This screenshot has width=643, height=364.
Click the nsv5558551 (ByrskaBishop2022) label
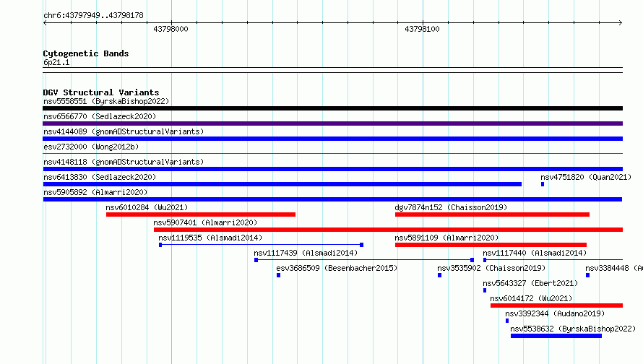106,101
